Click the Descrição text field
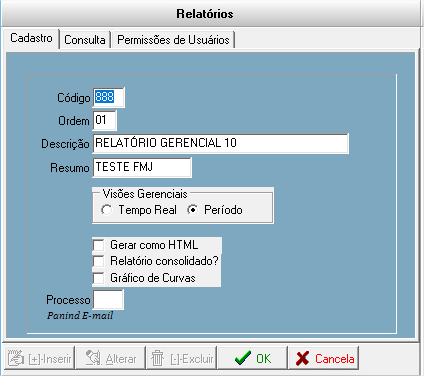This screenshot has height=376, width=424. tap(220, 143)
